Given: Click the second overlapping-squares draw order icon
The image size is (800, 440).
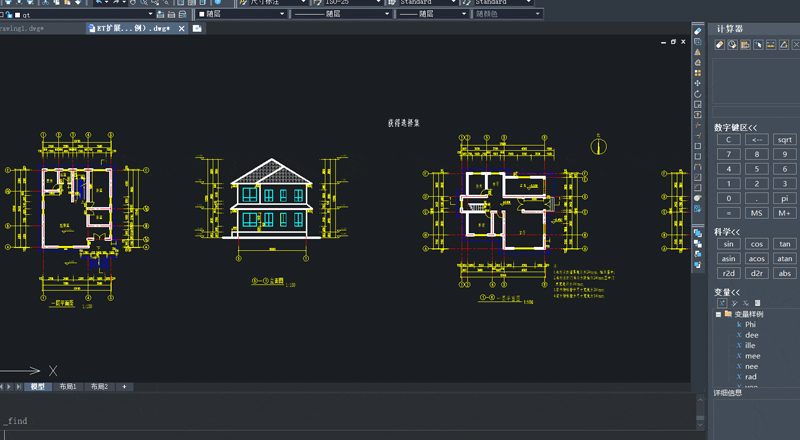Looking at the screenshot, I should point(697,244).
